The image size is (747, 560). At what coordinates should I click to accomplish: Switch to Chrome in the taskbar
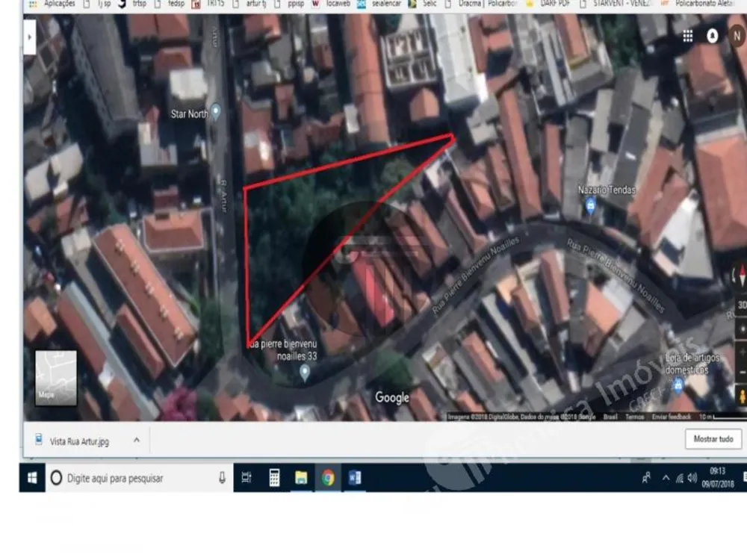pos(328,478)
